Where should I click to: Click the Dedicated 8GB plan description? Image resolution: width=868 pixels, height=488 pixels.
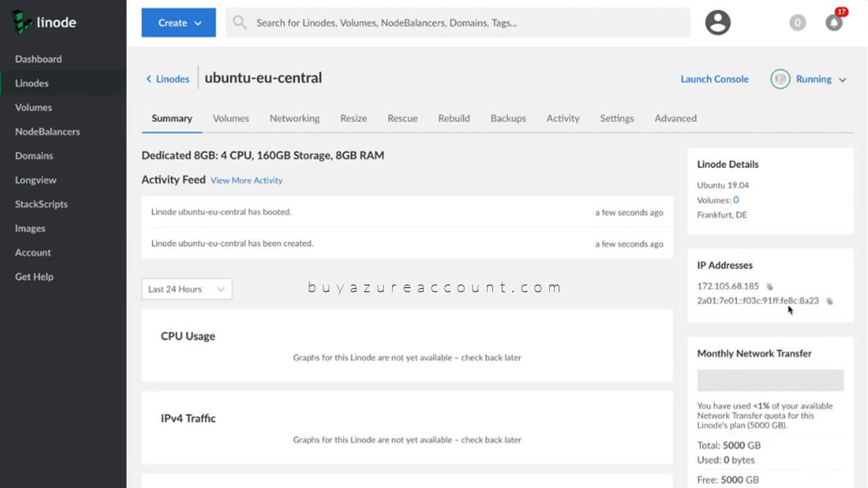pos(263,155)
